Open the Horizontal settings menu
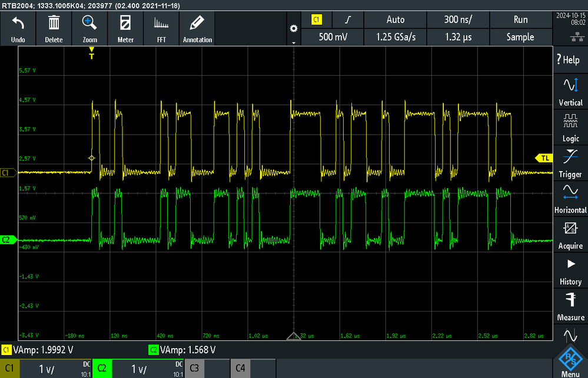The height and width of the screenshot is (378, 588). tap(570, 199)
